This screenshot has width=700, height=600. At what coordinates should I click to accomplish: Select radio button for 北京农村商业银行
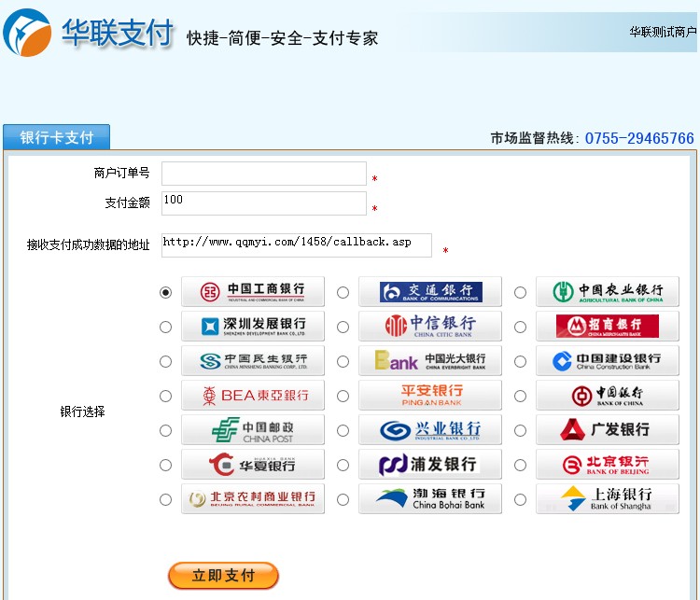165,499
